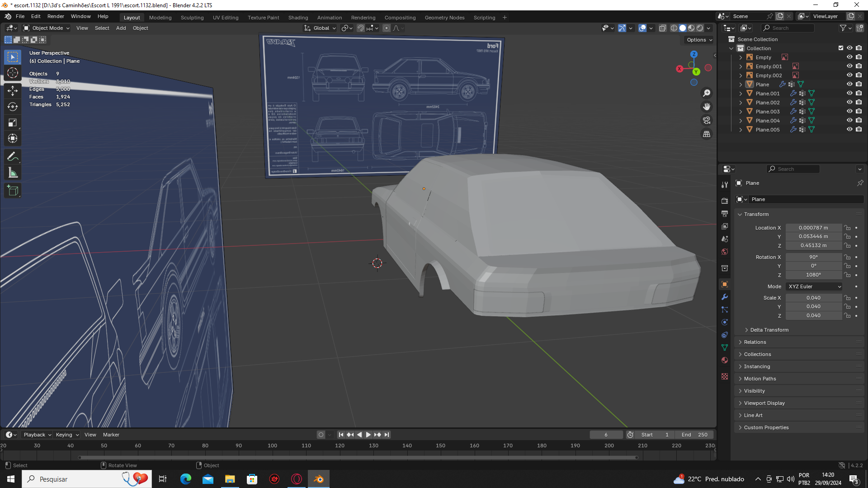Select the Move tool in toolbar
The width and height of the screenshot is (868, 488).
(x=13, y=90)
